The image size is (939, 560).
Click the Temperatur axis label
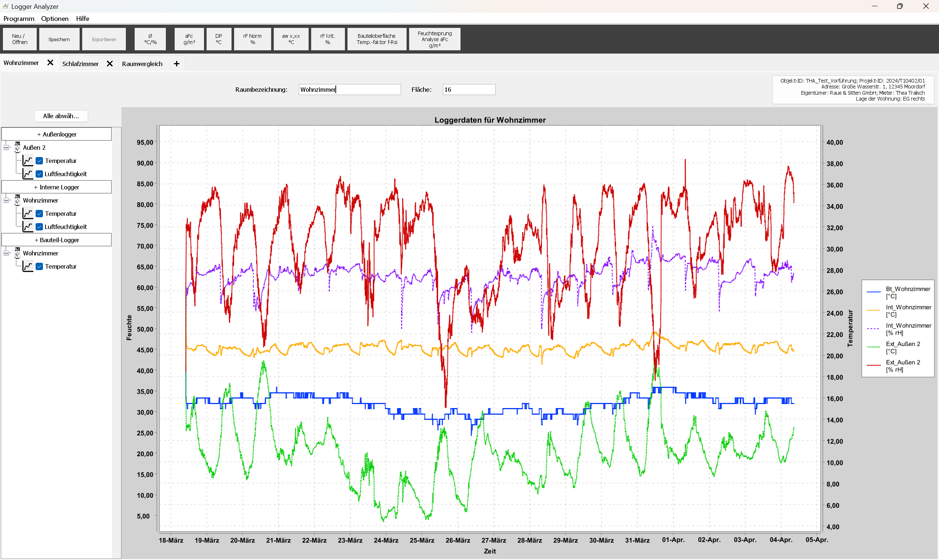pos(850,328)
